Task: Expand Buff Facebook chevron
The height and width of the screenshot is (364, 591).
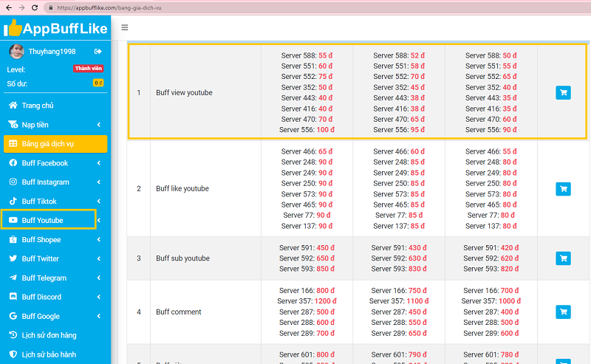Action: 99,163
